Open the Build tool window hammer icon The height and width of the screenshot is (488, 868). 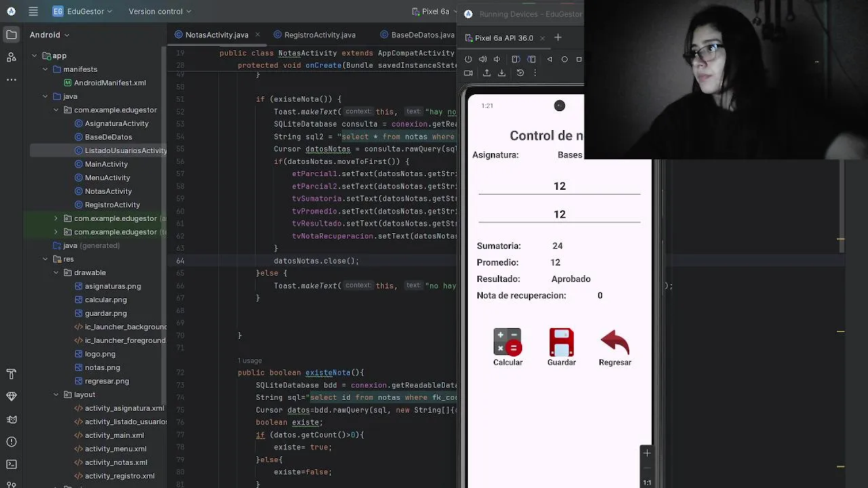tap(12, 374)
